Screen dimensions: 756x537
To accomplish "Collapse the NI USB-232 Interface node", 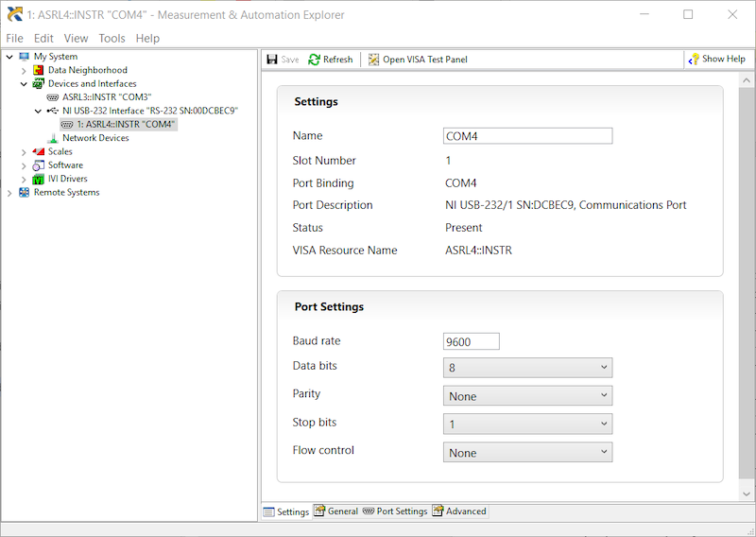I will pyautogui.click(x=38, y=111).
